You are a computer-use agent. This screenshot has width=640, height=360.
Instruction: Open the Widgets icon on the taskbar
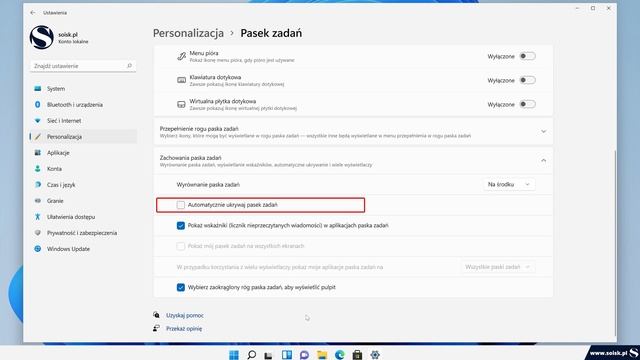[x=287, y=355]
